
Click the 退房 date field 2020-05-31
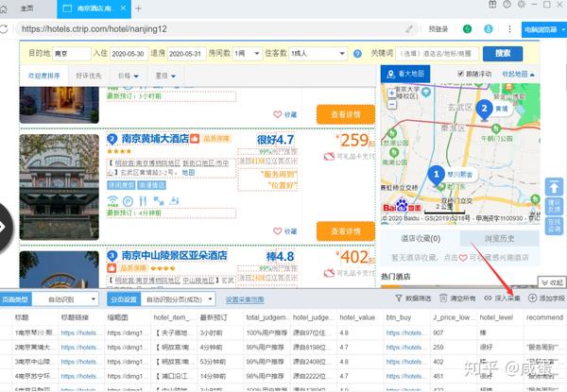pyautogui.click(x=186, y=54)
